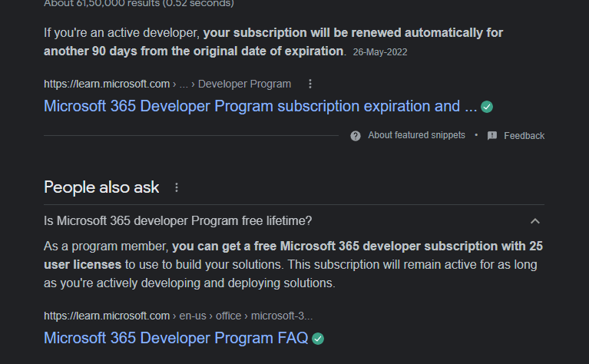
Task: Open People also ask three-dot menu
Action: [x=177, y=187]
